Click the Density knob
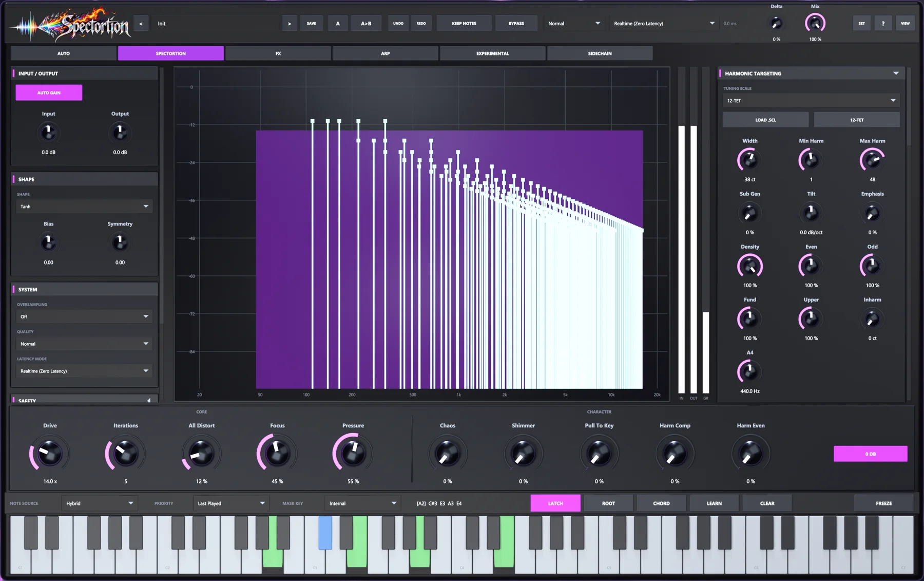 click(749, 266)
